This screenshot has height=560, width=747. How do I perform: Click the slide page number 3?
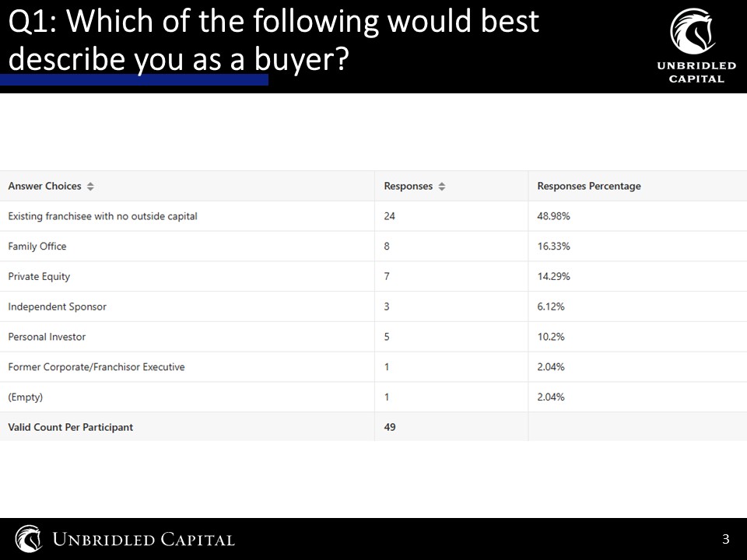[x=725, y=539]
